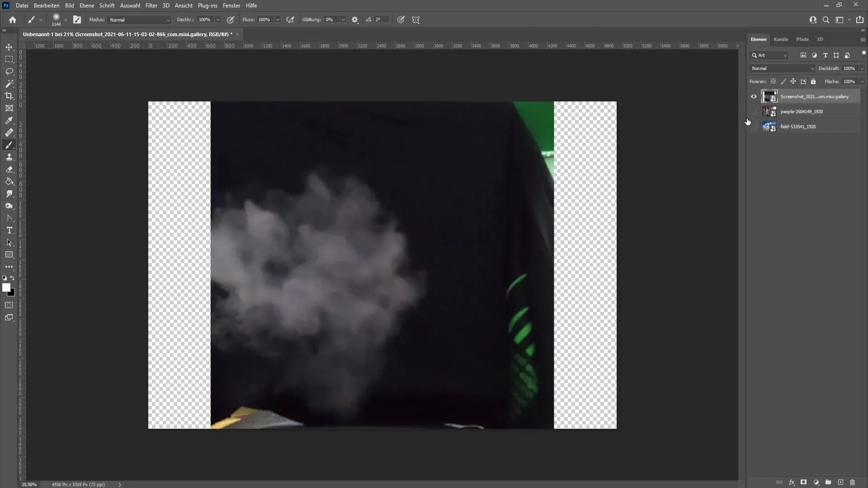Image resolution: width=868 pixels, height=488 pixels.
Task: Select the Eyedropper tool
Action: [x=9, y=120]
